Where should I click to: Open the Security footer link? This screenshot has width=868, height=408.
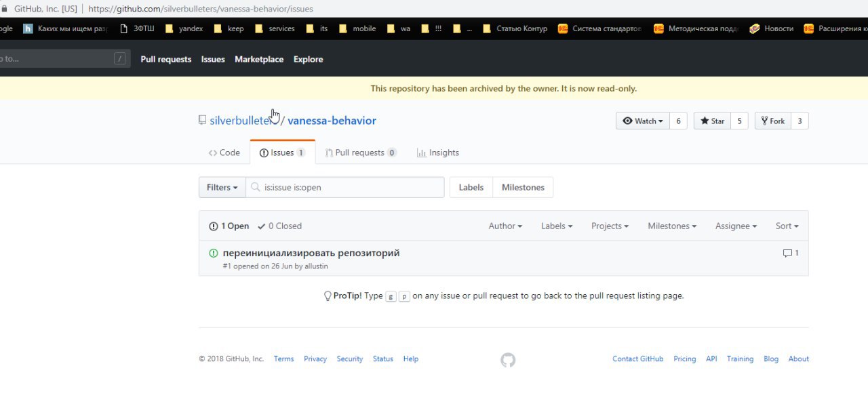[350, 359]
